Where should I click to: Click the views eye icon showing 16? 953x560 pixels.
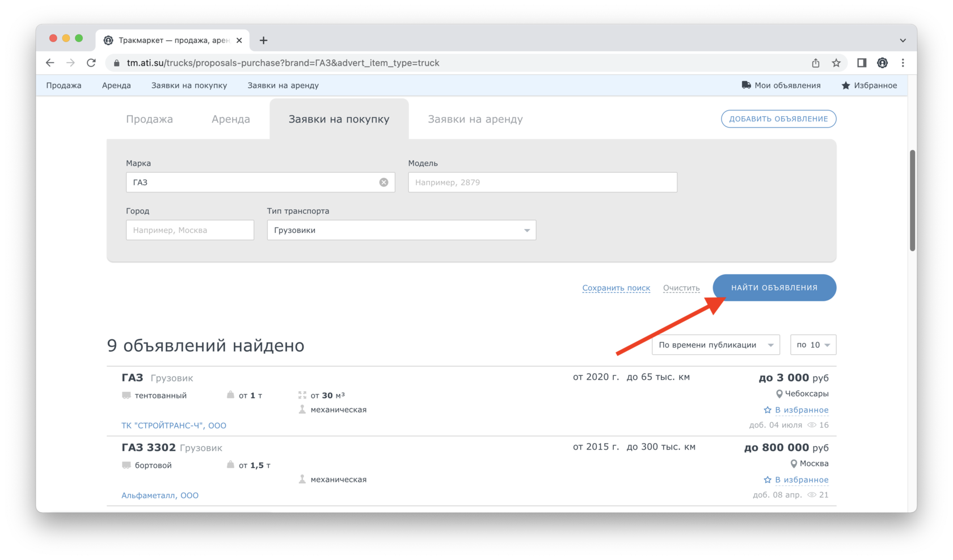[x=812, y=425]
